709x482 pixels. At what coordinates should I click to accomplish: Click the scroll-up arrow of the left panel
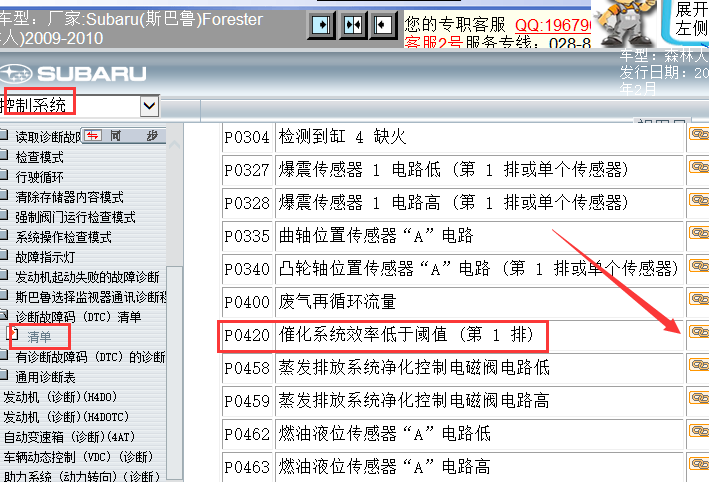click(x=175, y=146)
